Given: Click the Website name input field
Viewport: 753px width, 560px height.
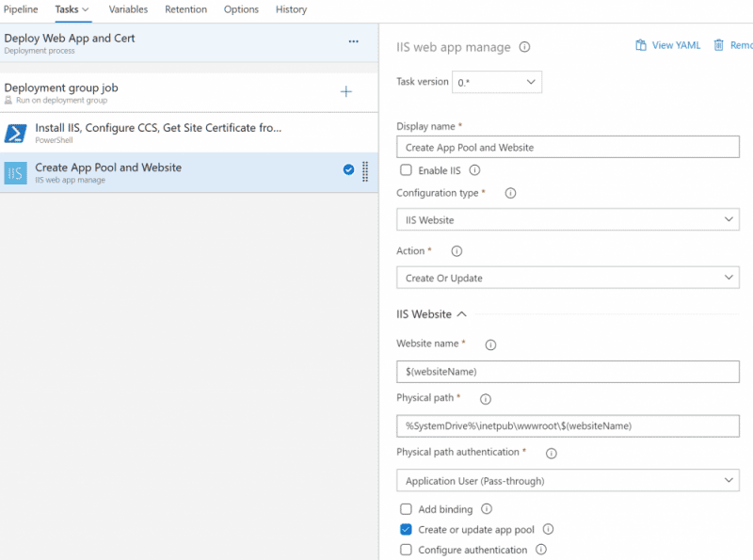Looking at the screenshot, I should 568,371.
